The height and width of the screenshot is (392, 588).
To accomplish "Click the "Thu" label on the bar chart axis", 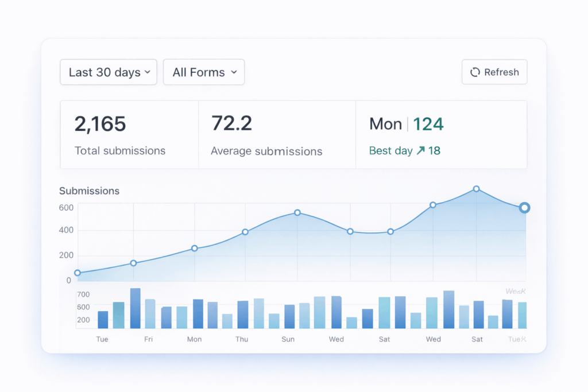I will 242,339.
